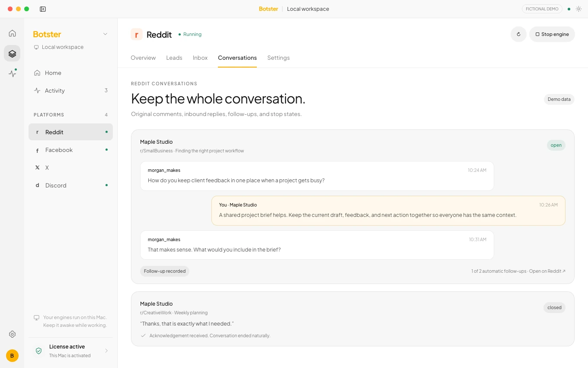
Task: Click r/CreativeWork Weekly planning subtitle
Action: 174,313
